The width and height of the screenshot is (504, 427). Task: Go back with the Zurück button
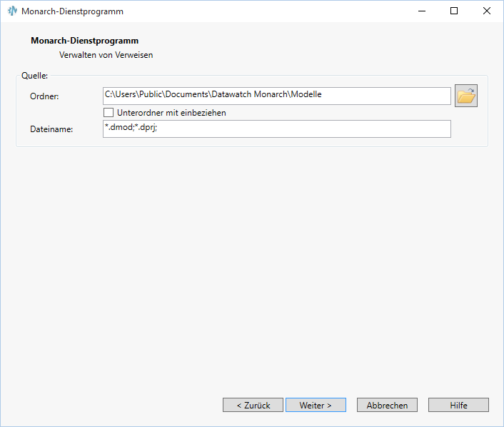pos(253,405)
